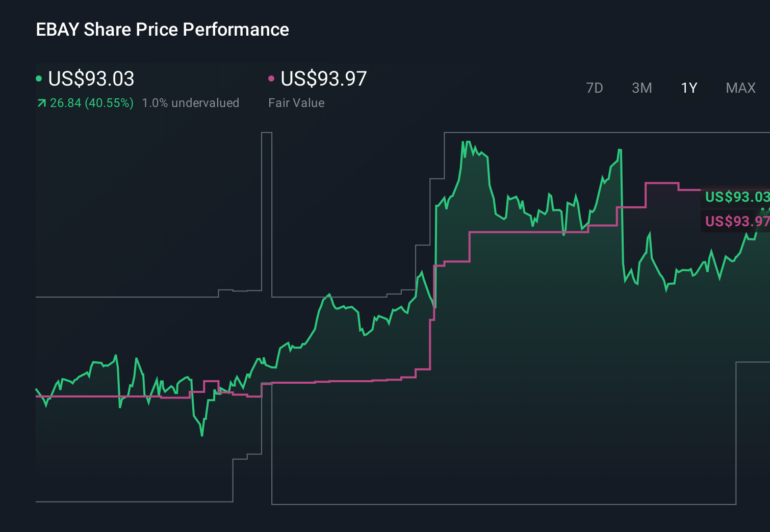Toggle the 1Y time range selection

(x=688, y=88)
